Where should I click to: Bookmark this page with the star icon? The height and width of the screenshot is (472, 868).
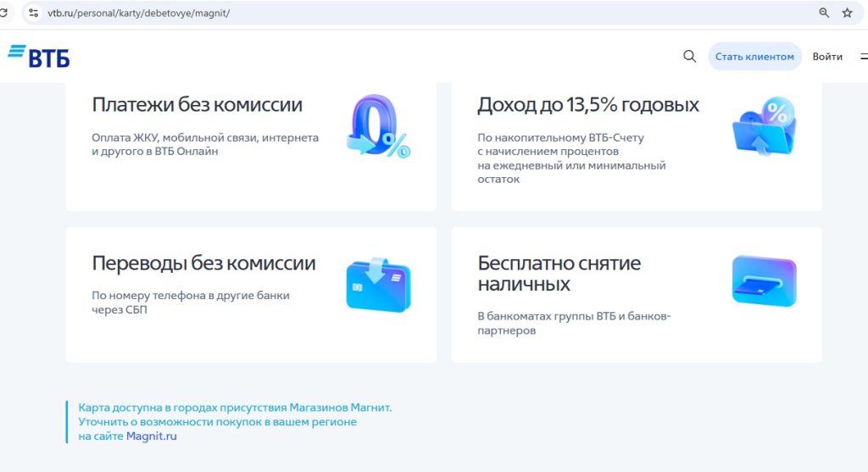[x=847, y=13]
